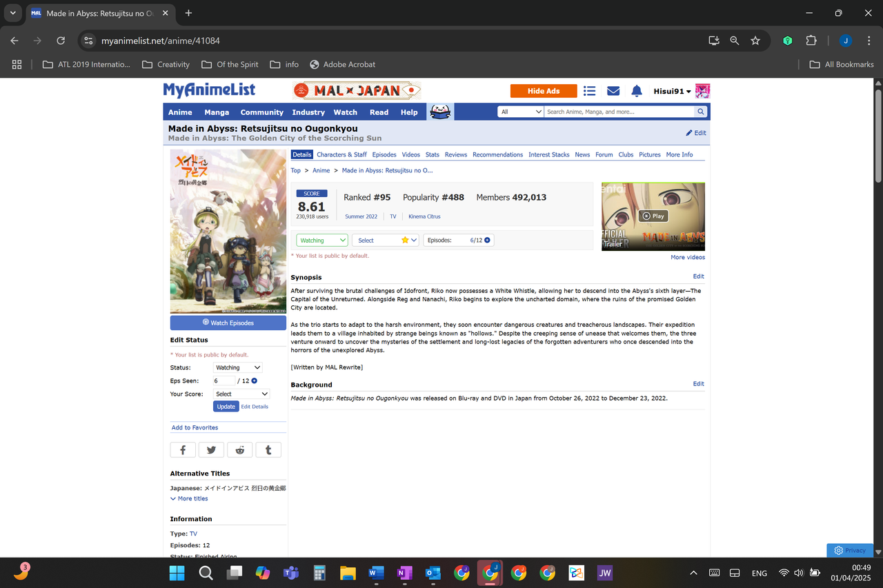883x588 pixels.
Task: Switch to Reviews tab
Action: coord(456,154)
